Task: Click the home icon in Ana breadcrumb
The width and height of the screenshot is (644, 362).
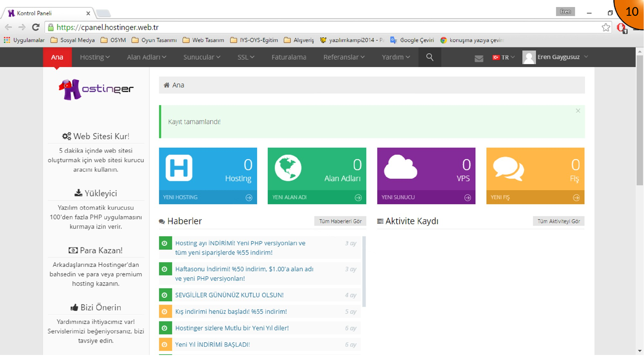Action: click(x=166, y=85)
